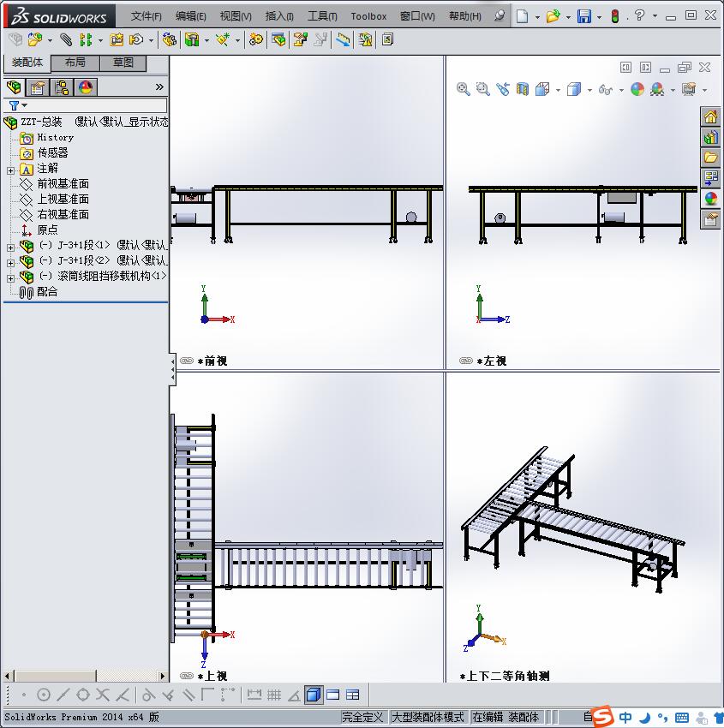The height and width of the screenshot is (728, 724).
Task: Click the AssemblyXpert warning icon
Action: (x=365, y=40)
